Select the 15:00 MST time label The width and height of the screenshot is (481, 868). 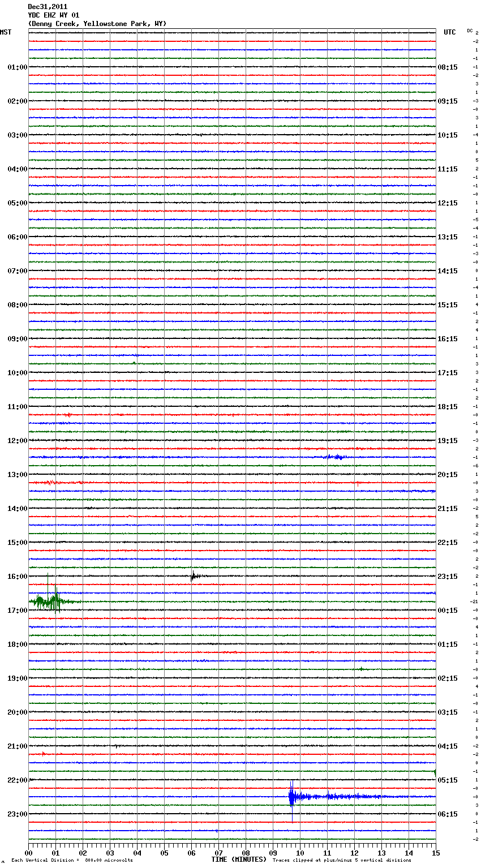[18, 543]
